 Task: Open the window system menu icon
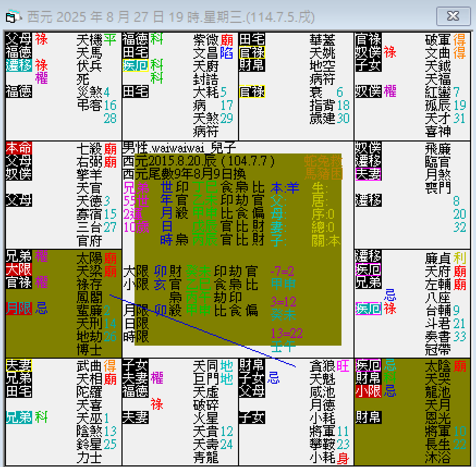[14, 16]
